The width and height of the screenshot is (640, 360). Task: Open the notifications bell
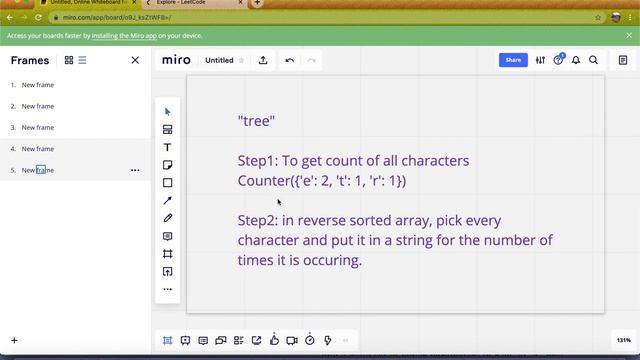coord(576,60)
